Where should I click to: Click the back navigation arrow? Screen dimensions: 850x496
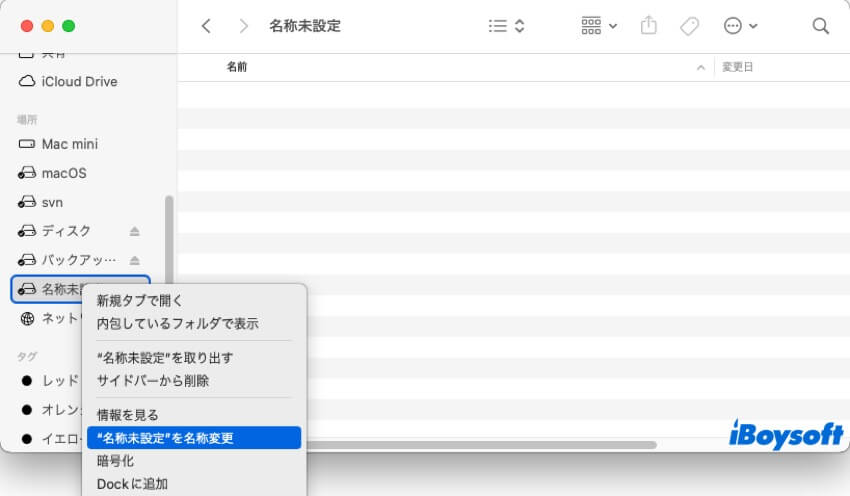206,26
